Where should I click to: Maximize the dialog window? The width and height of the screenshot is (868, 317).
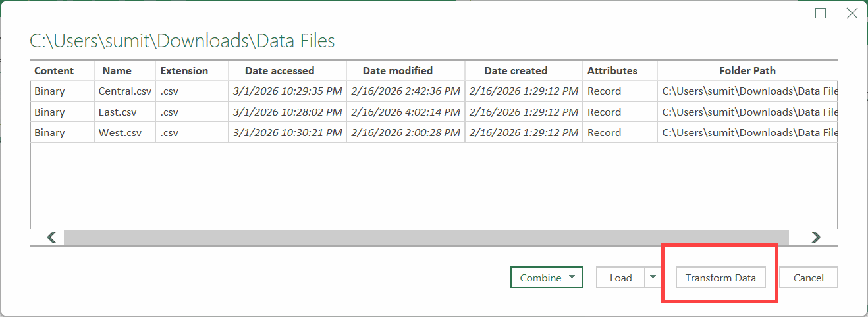(821, 13)
